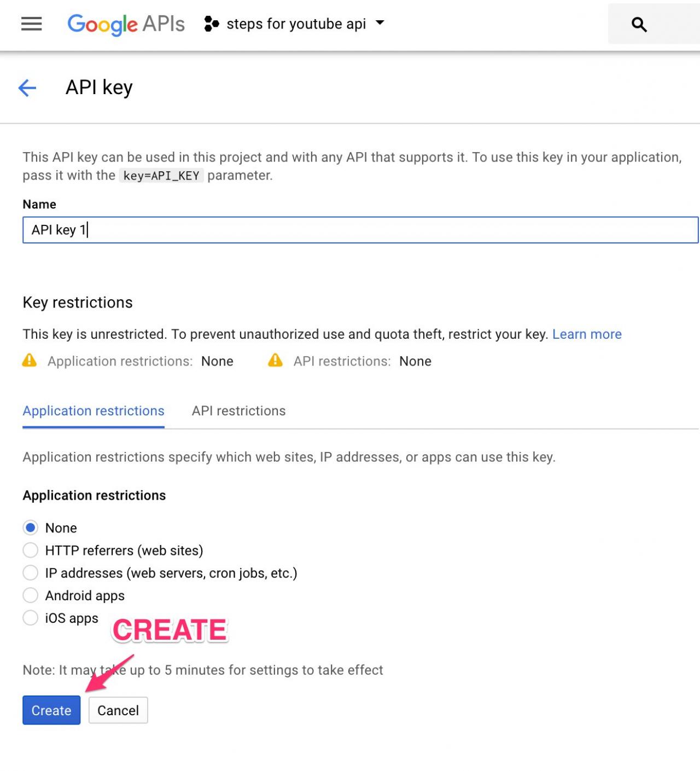
Task: Click the Cancel button
Action: coord(118,710)
